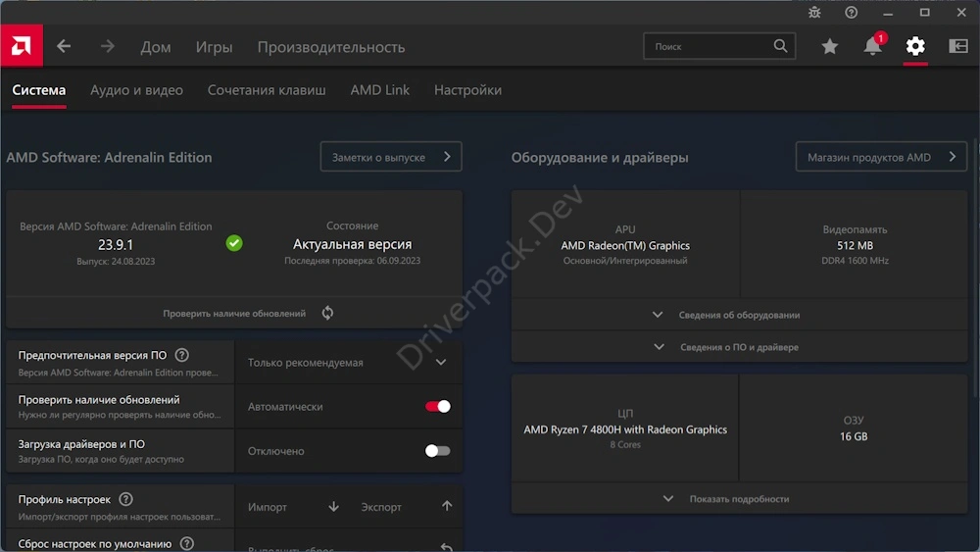The image size is (980, 552).
Task: Click Экспорт profile button
Action: pyautogui.click(x=406, y=506)
